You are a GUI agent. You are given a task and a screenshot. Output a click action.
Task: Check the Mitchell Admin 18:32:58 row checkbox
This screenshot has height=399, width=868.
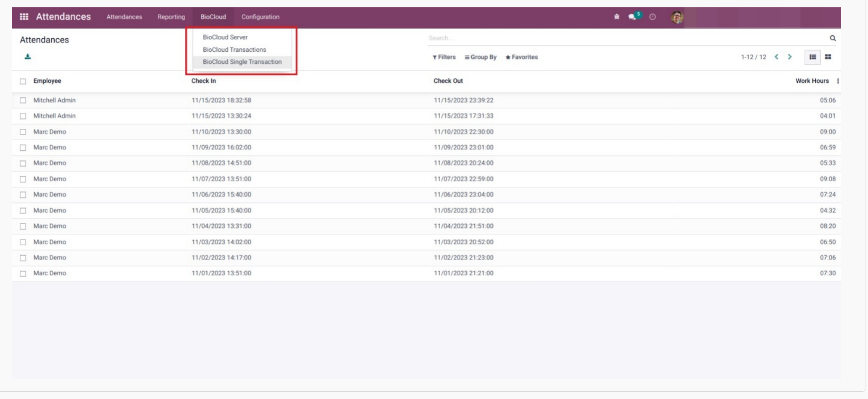(23, 100)
